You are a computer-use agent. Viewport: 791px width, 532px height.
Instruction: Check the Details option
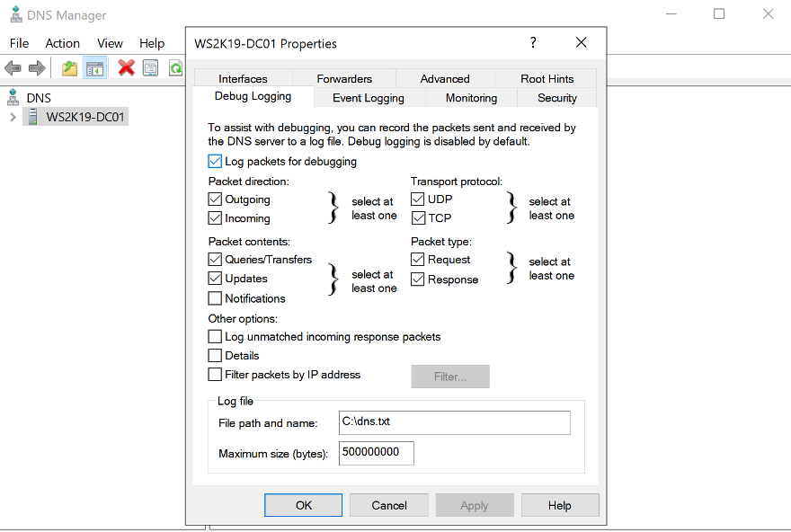[x=215, y=356]
